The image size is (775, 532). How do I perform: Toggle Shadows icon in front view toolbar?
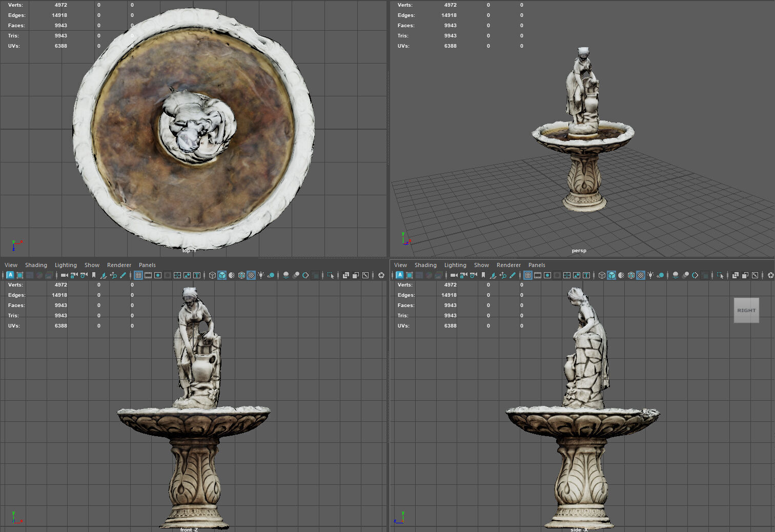tap(271, 275)
